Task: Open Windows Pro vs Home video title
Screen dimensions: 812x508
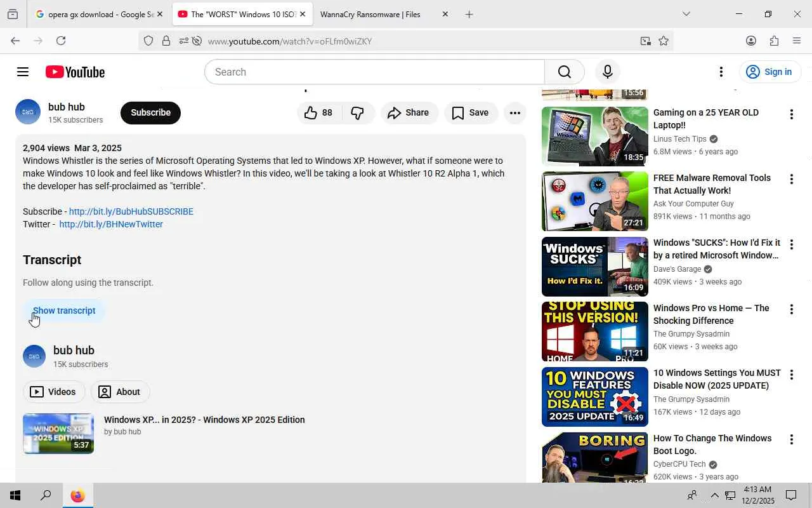Action: pos(711,314)
